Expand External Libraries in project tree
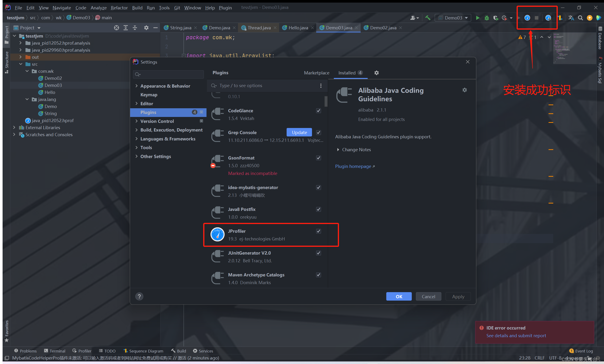Screen dimensions: 604x364 (14, 128)
